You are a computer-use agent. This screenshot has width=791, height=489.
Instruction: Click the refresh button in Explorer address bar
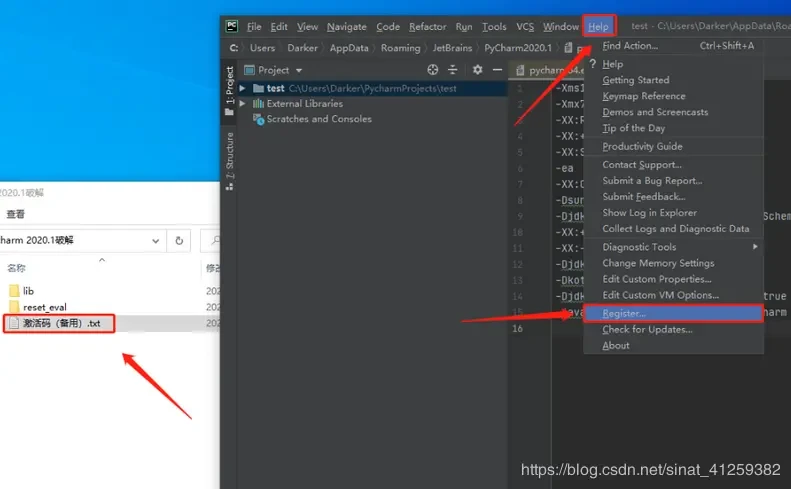tap(179, 241)
